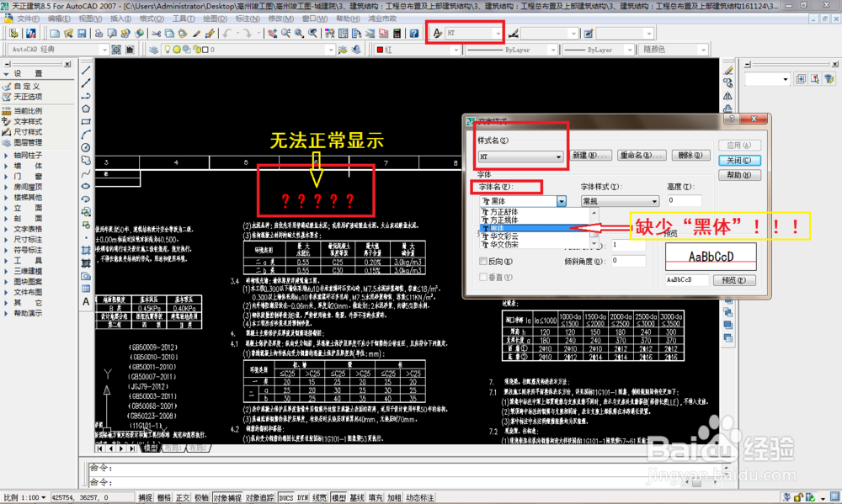The width and height of the screenshot is (842, 504).
Task: Click the Cut scissors icon
Action: [157, 34]
